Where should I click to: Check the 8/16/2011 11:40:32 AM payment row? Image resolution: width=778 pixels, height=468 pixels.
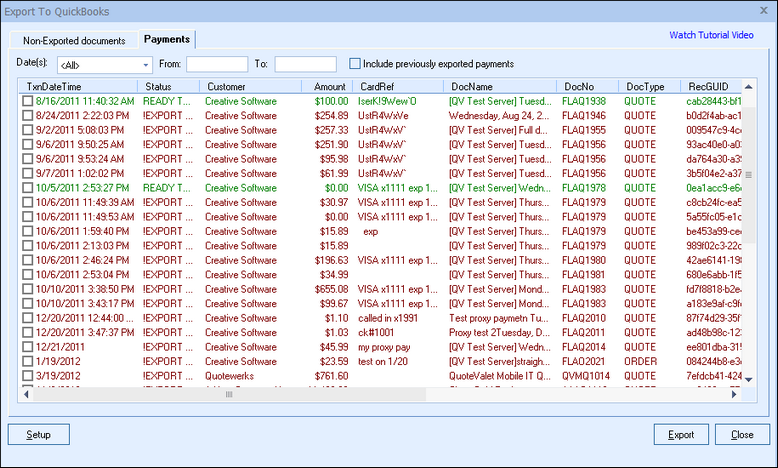point(28,101)
